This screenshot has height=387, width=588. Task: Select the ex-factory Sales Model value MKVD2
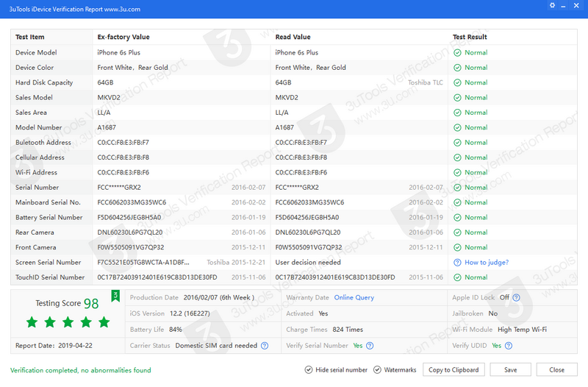(x=109, y=98)
